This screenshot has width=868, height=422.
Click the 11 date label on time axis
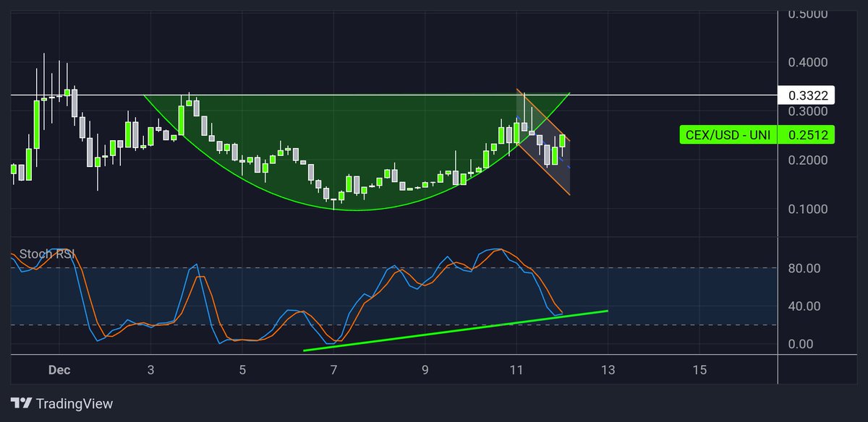516,370
